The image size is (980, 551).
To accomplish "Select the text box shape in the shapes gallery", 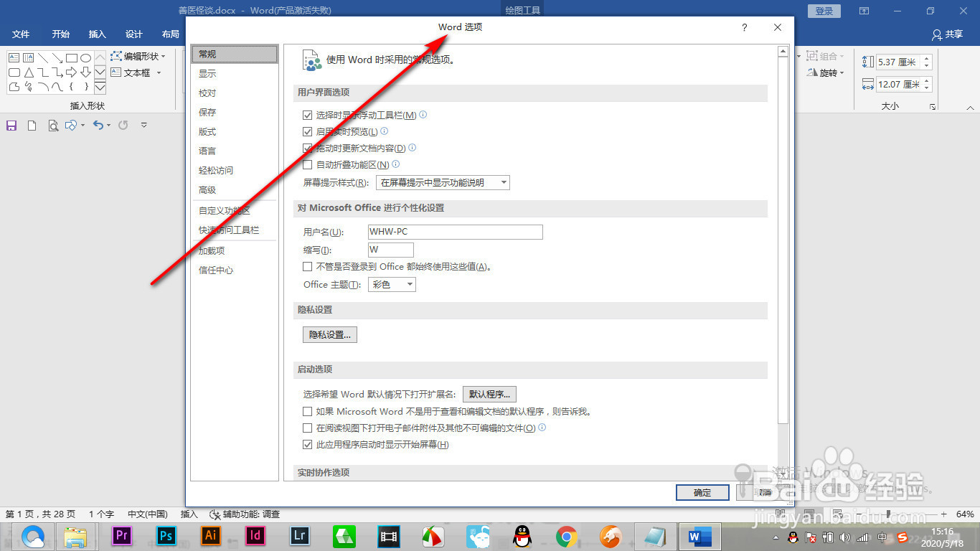I will 14,58.
